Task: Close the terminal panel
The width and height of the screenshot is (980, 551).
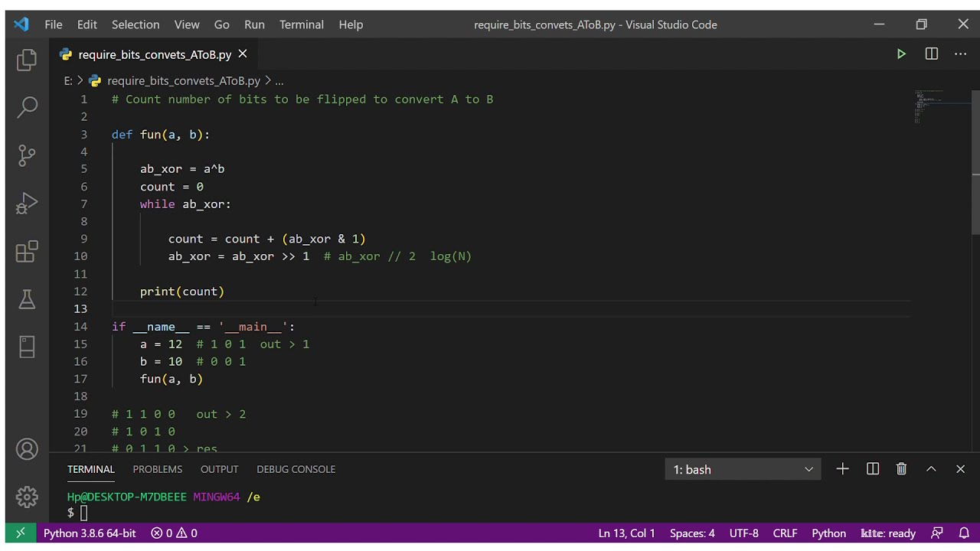Action: point(960,469)
